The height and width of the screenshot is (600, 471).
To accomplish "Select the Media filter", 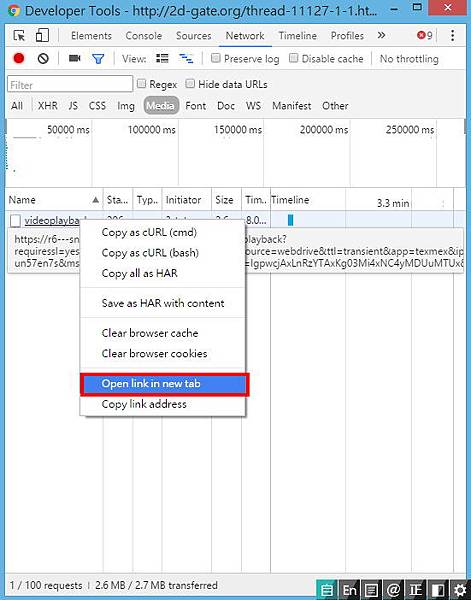I will click(x=161, y=106).
